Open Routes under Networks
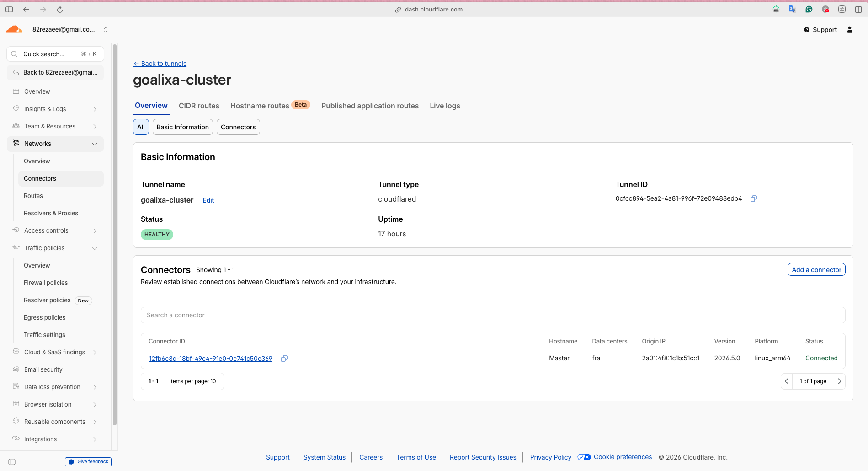Viewport: 868px width, 471px height. coord(33,196)
